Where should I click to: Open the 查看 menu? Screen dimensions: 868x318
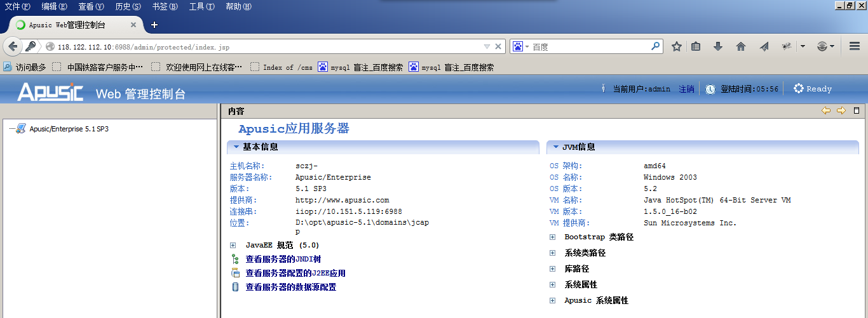tap(91, 6)
